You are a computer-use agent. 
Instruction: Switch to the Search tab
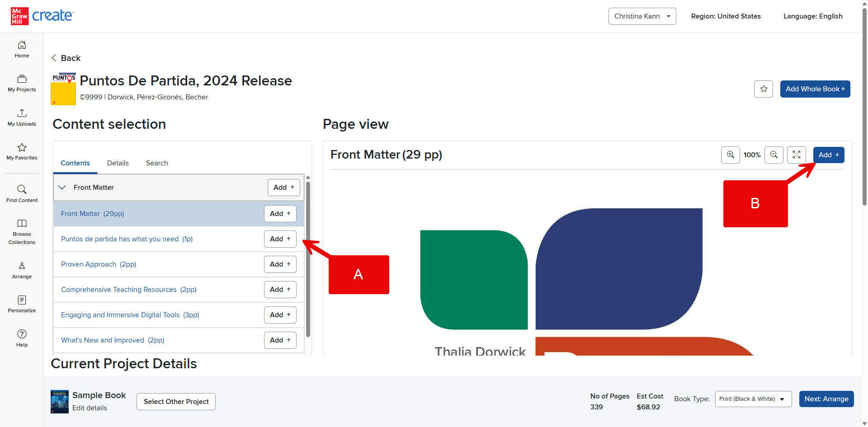coord(157,163)
